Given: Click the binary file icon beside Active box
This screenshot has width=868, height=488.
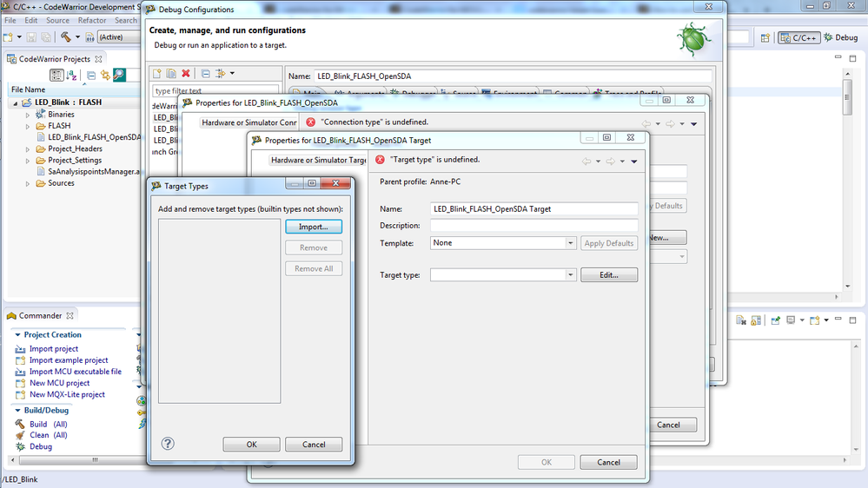Looking at the screenshot, I should click(x=89, y=37).
